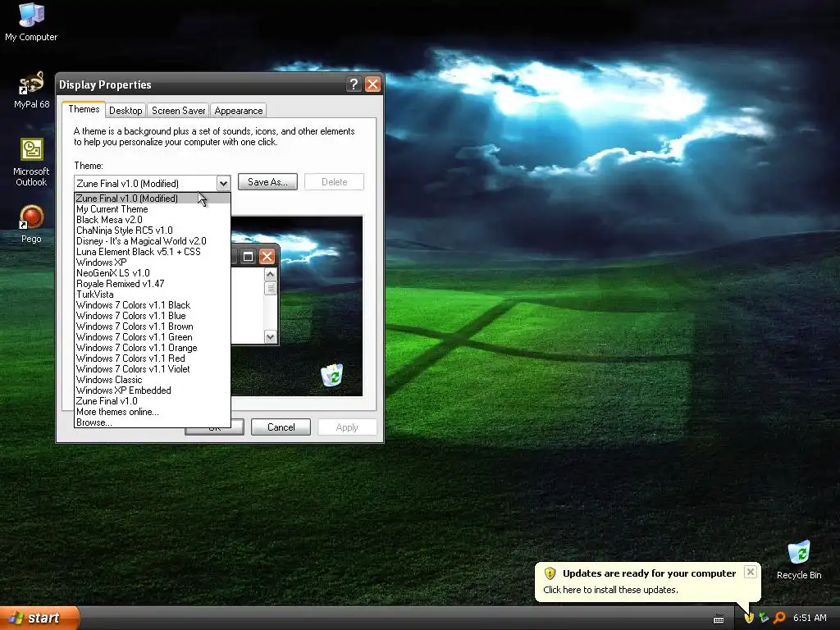The height and width of the screenshot is (630, 840).
Task: Click the Cancel button
Action: (281, 427)
